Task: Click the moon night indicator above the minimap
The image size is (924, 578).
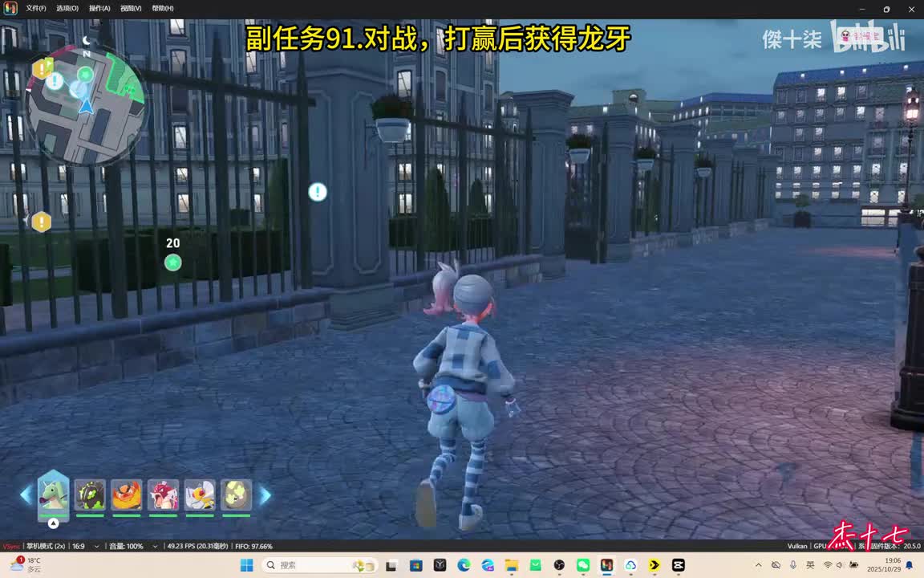Action: [x=87, y=40]
